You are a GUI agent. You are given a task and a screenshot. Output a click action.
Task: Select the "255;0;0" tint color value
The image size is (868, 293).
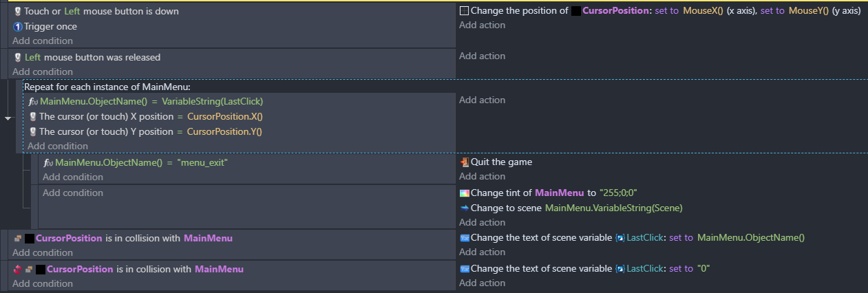622,193
